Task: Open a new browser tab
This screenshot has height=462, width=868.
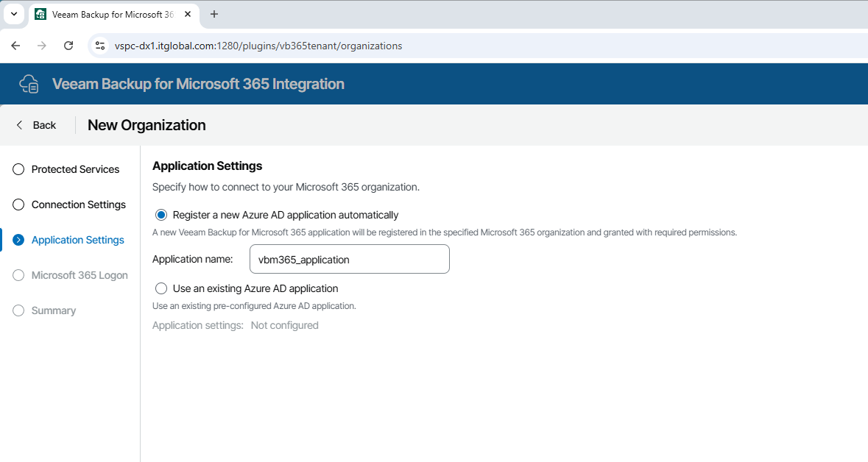Action: point(214,14)
